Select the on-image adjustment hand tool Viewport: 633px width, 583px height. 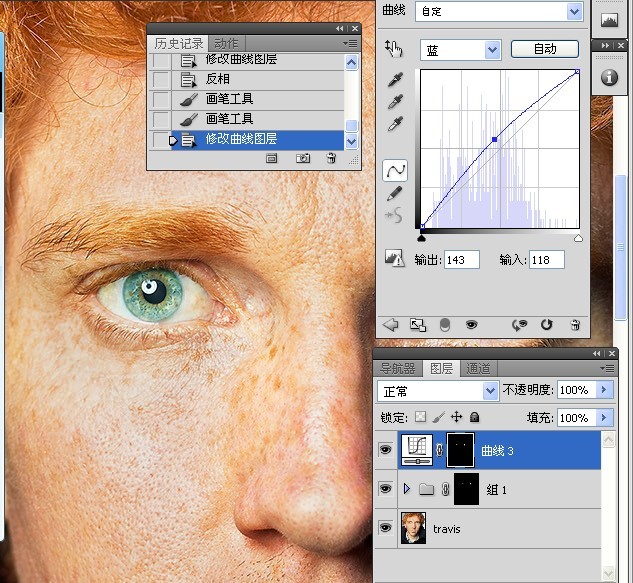pos(394,49)
